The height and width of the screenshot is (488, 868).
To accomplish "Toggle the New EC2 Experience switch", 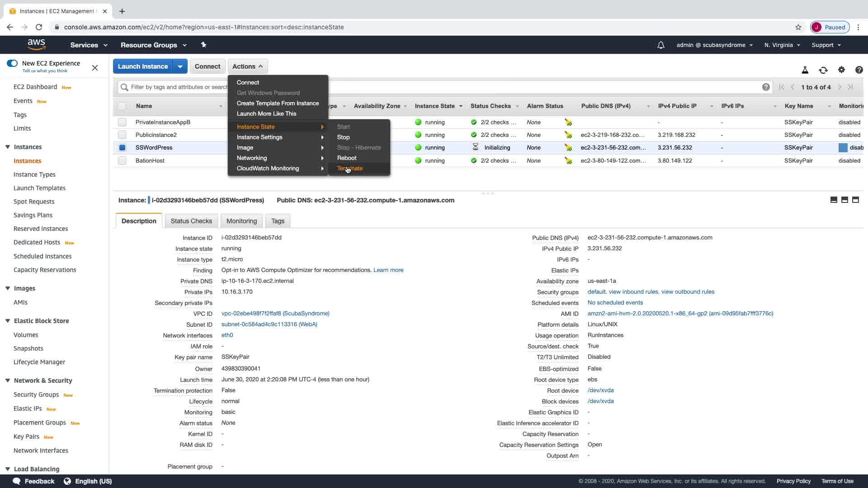I will point(12,63).
